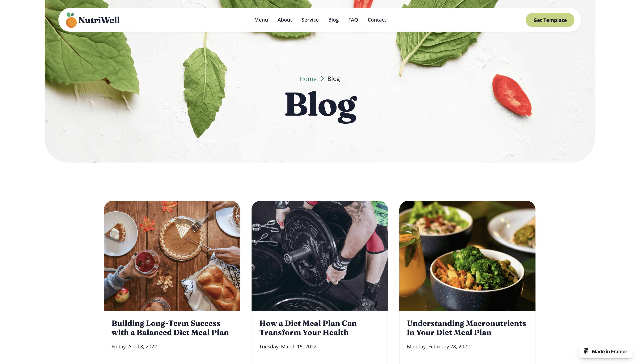Click the NutriWell brand name text
Screen dimensions: 639x364
coord(99,20)
